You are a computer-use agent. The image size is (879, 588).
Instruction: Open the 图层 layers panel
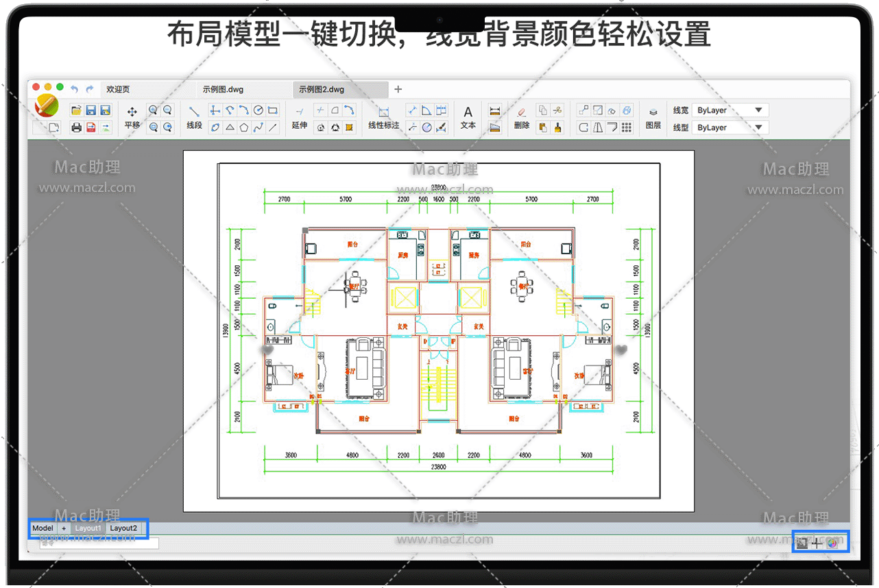point(653,117)
